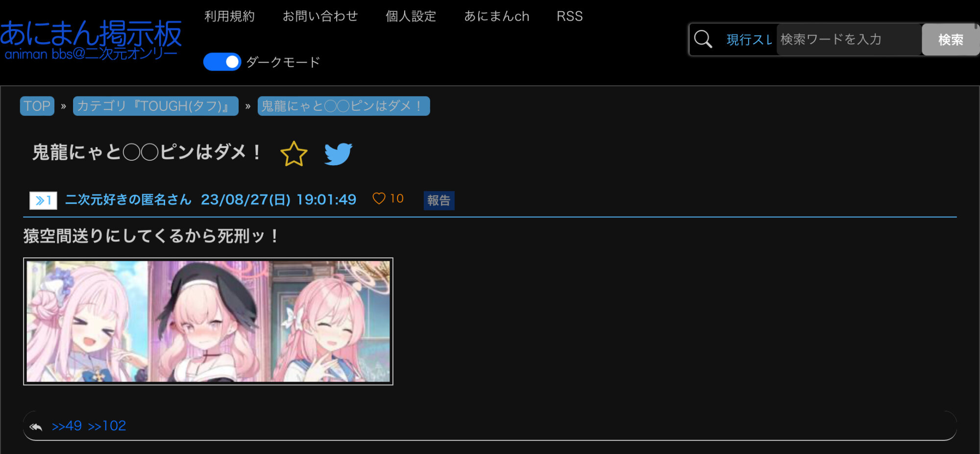Click the magnifying glass search icon
The width and height of the screenshot is (980, 454).
(x=703, y=39)
